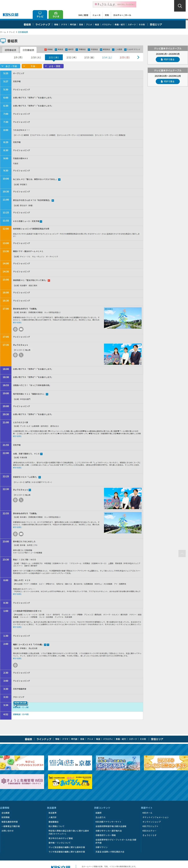The image size is (188, 868).
Task: Jump to あさ・午前 section
Action: coord(10,66)
